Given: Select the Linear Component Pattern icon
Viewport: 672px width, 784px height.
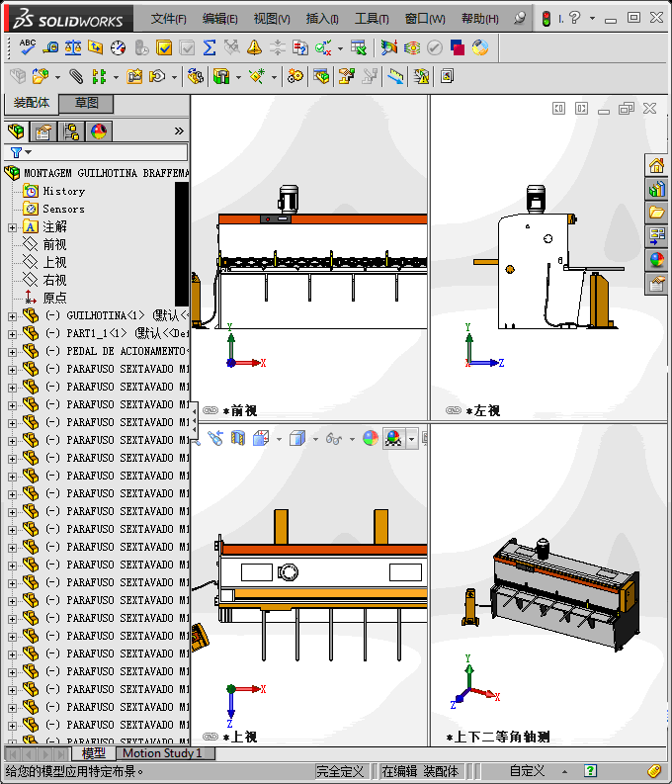Looking at the screenshot, I should [x=99, y=76].
